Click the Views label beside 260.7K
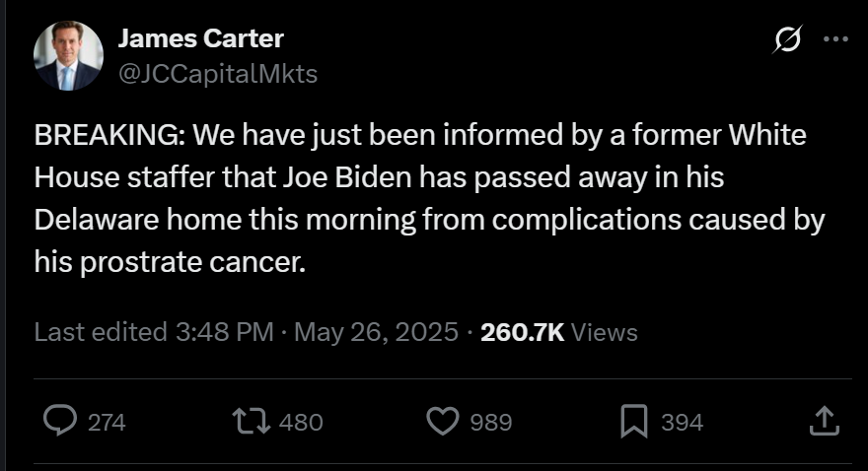This screenshot has height=471, width=868. click(605, 332)
